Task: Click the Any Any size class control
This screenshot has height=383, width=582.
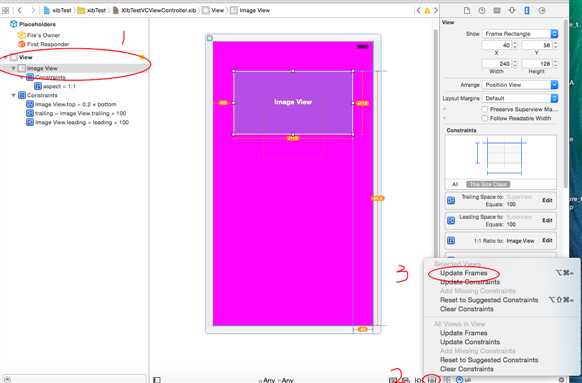Action: [276, 380]
